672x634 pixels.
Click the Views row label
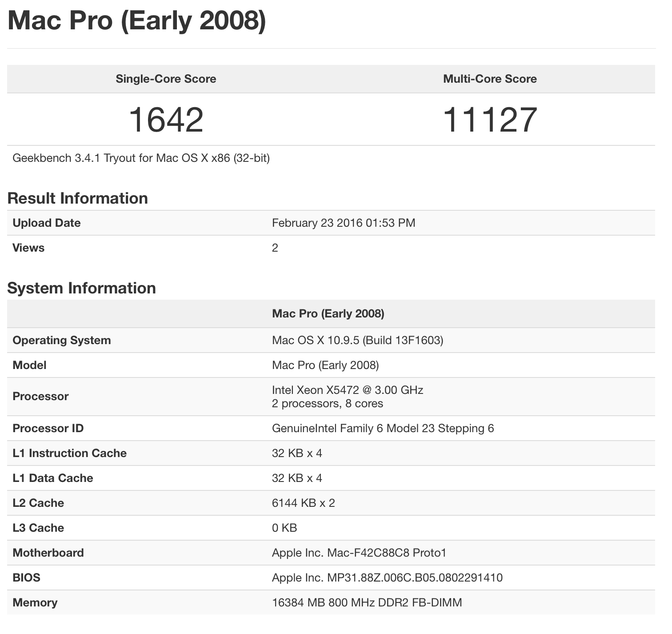pos(28,248)
